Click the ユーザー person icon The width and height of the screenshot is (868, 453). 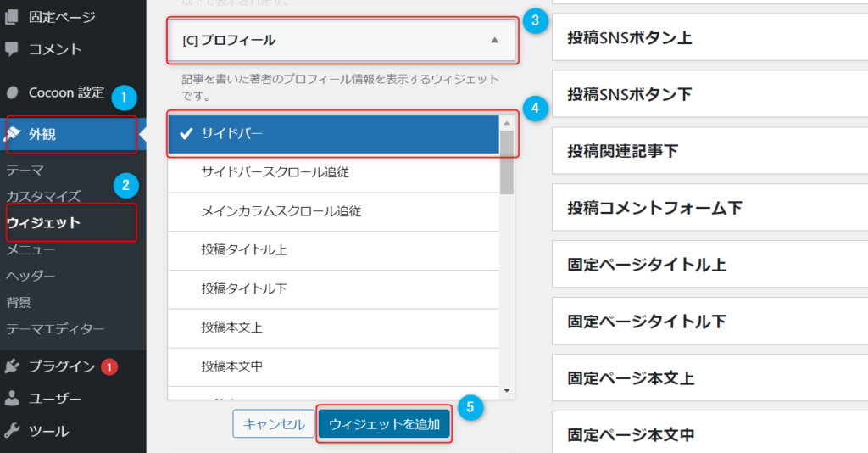tap(12, 398)
